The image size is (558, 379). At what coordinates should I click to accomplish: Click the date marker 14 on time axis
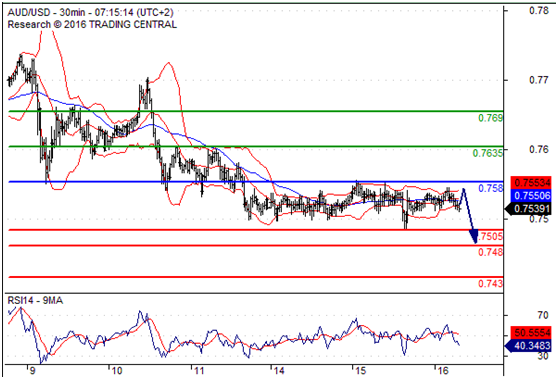tap(279, 371)
